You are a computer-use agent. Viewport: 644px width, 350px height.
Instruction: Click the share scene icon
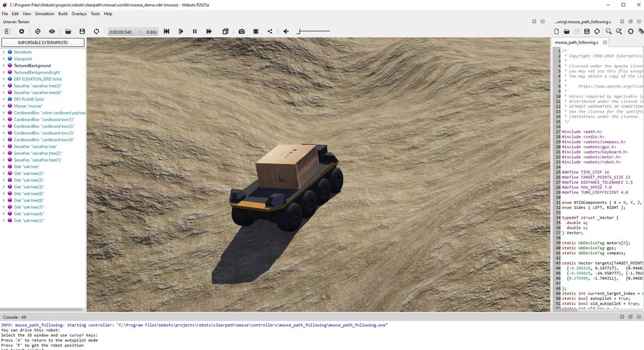270,32
